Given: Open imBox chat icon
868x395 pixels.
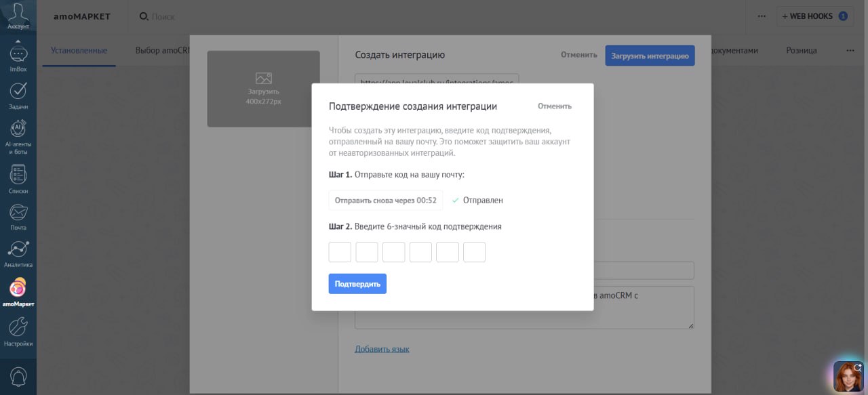Looking at the screenshot, I should (18, 58).
